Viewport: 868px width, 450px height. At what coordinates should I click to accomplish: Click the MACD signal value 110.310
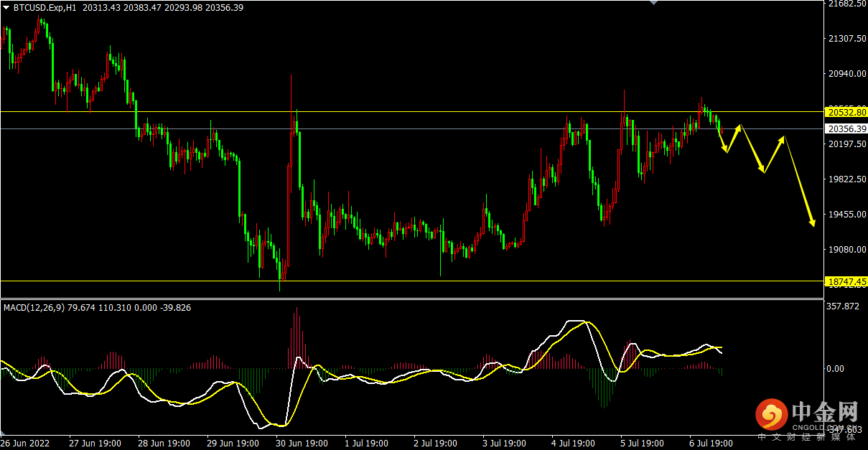[116, 308]
